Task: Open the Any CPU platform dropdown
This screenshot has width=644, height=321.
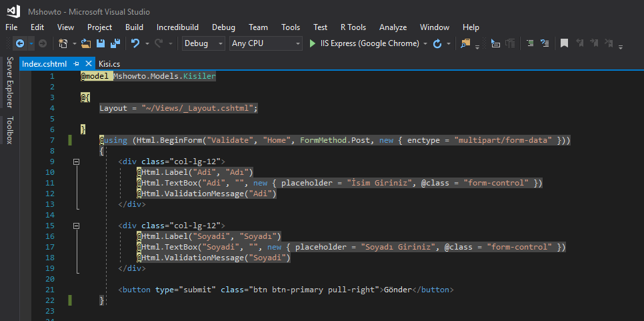Action: tap(266, 43)
